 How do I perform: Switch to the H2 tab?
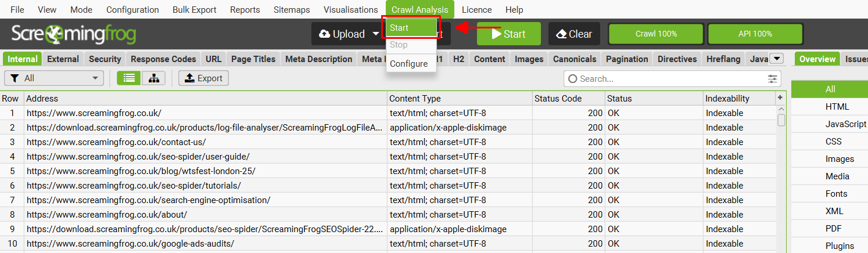coord(459,59)
